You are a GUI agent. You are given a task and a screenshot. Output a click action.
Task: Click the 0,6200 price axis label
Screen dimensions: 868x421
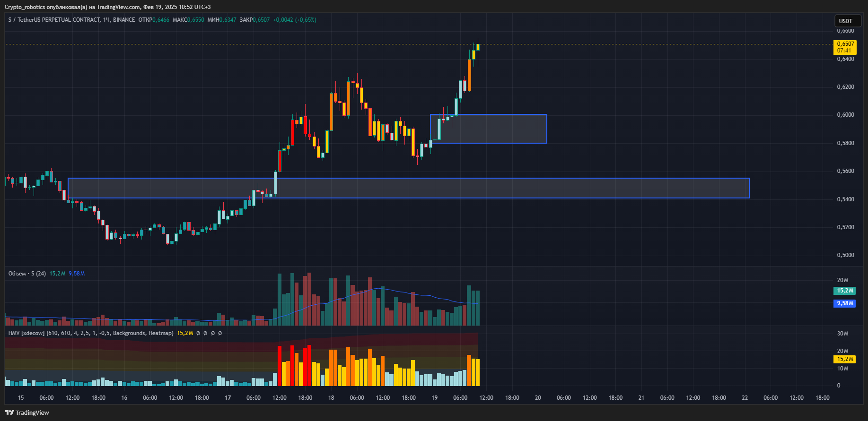[845, 87]
